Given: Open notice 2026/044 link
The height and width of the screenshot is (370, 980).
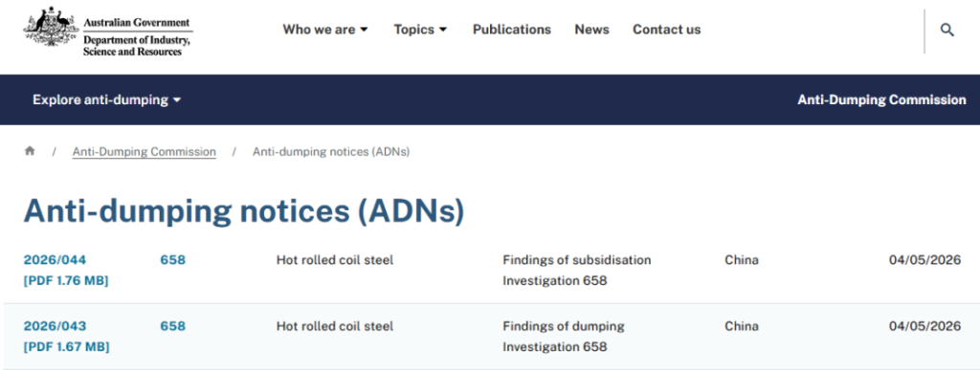Looking at the screenshot, I should click(x=55, y=259).
